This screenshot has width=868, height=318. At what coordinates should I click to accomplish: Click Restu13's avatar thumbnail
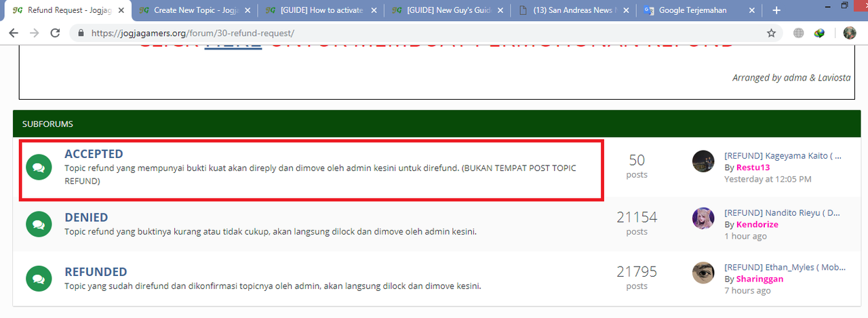703,161
